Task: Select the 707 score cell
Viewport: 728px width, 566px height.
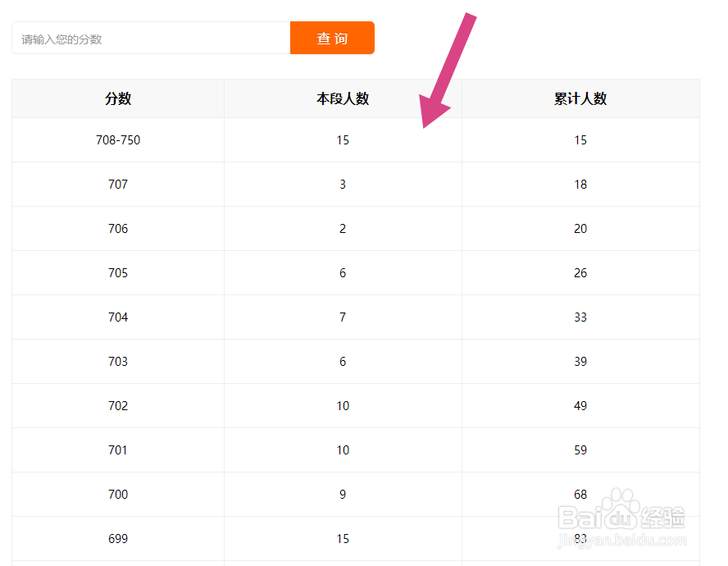Action: tap(118, 185)
